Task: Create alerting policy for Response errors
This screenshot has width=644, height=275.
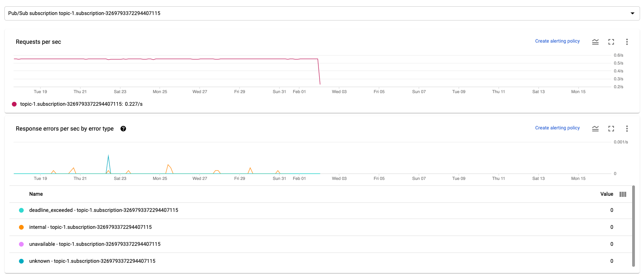Action: click(x=557, y=128)
